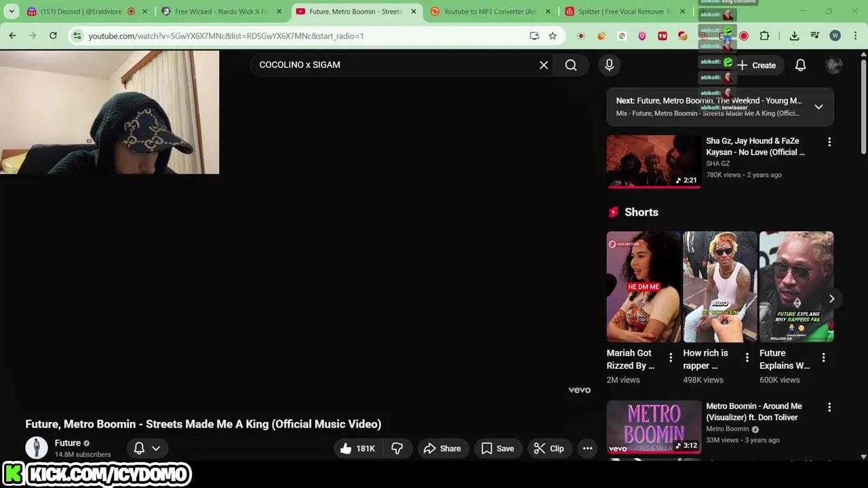Click the pink shield U extension icon

coord(642,36)
